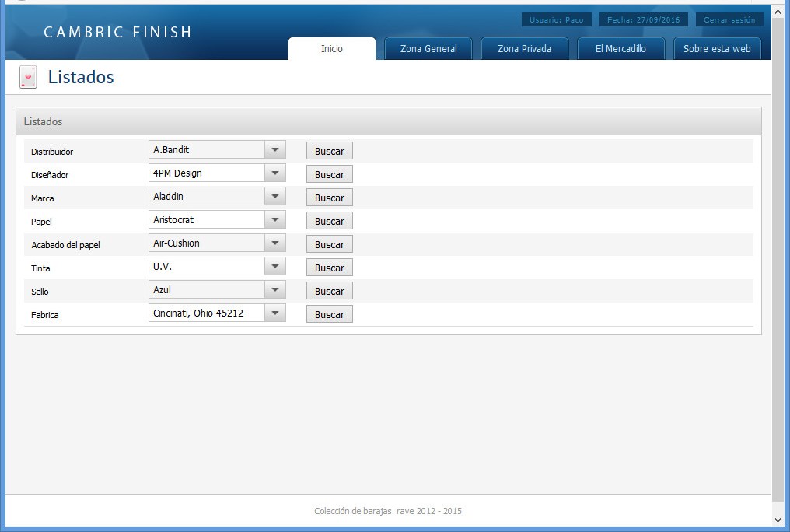The image size is (790, 532).
Task: Click the A.Bandit value field
Action: pyautogui.click(x=207, y=149)
